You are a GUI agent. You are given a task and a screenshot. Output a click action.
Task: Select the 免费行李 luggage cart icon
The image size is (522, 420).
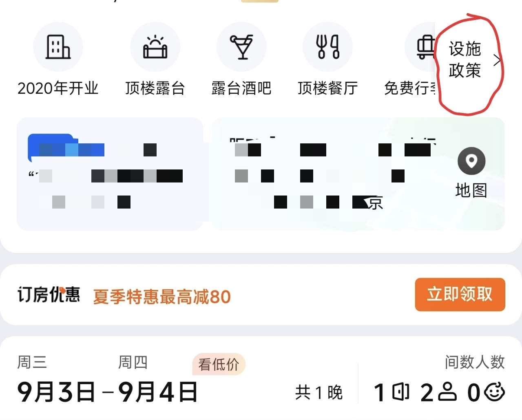(x=425, y=47)
